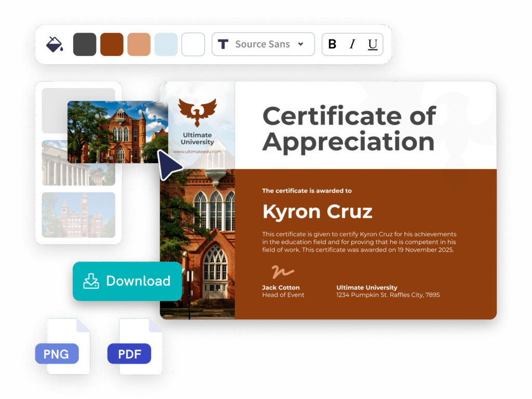The height and width of the screenshot is (399, 532).
Task: Select the clock tower building thumbnail
Action: point(78,215)
